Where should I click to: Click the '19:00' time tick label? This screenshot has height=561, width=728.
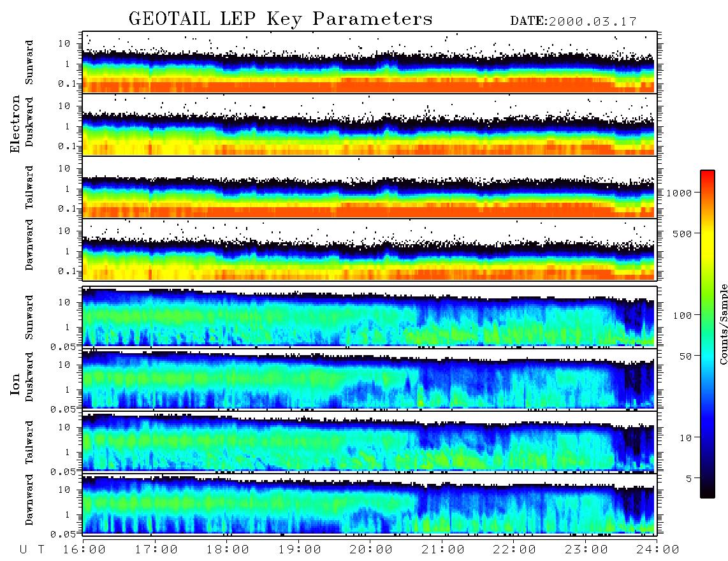tap(300, 550)
